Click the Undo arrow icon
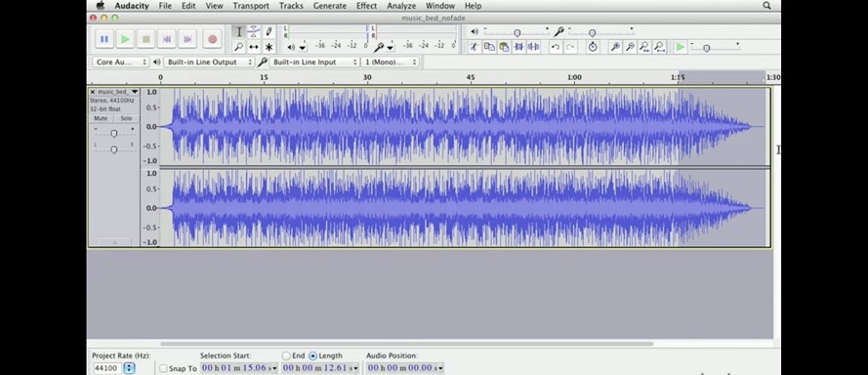868x375 pixels. coord(556,47)
